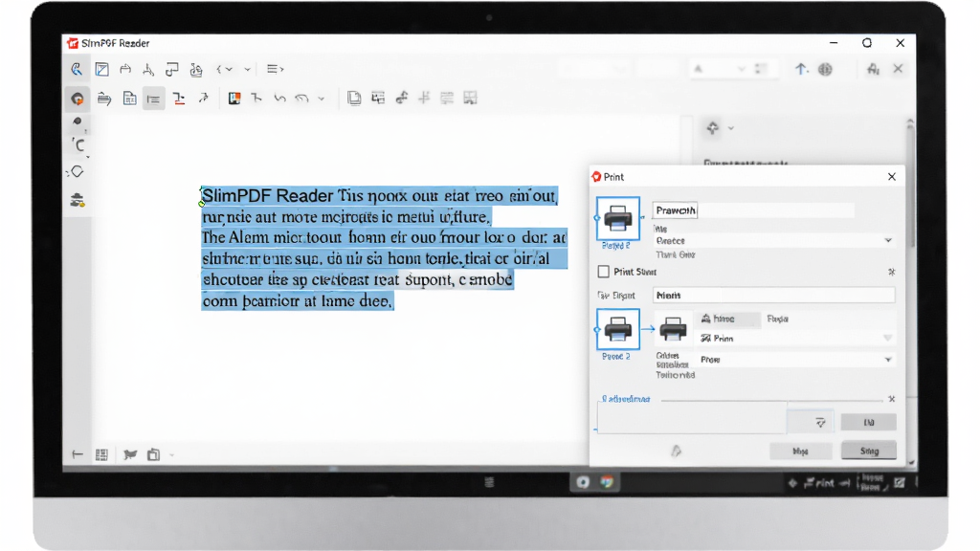Click the blue document page icon in second toolbar
Viewport: 980px width, 551px height.
pyautogui.click(x=129, y=99)
